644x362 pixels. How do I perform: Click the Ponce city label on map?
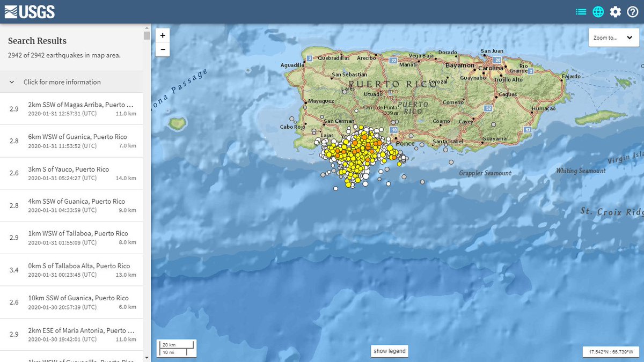pyautogui.click(x=406, y=144)
